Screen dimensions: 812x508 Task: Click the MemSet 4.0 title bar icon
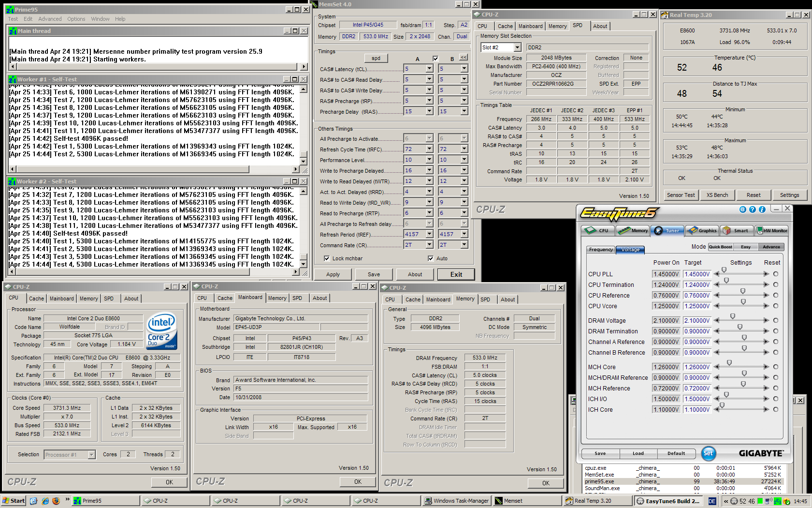click(x=315, y=4)
